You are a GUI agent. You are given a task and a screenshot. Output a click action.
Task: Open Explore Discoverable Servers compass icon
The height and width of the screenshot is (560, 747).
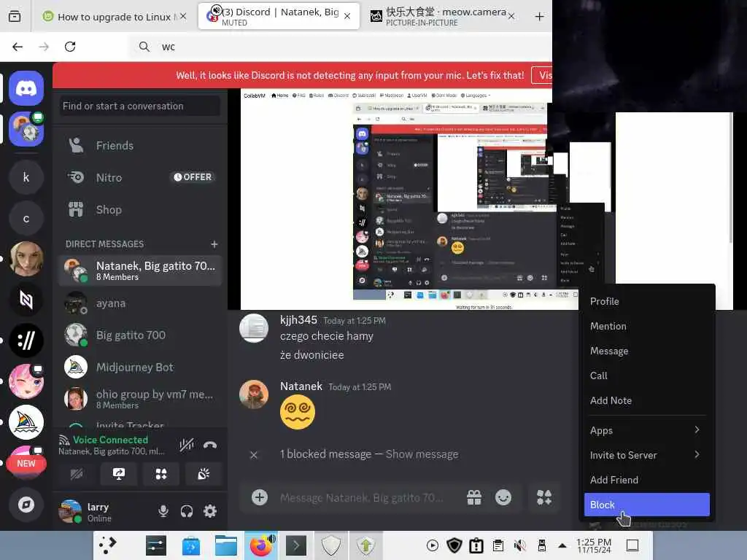point(26,505)
